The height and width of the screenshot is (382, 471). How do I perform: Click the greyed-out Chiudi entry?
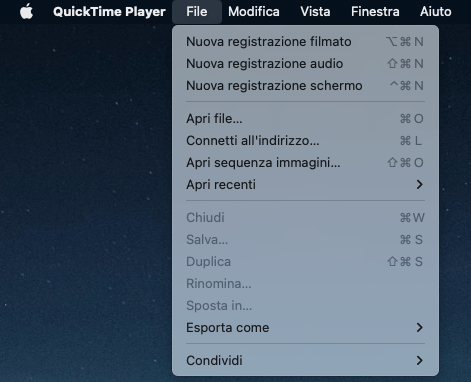pyautogui.click(x=305, y=218)
